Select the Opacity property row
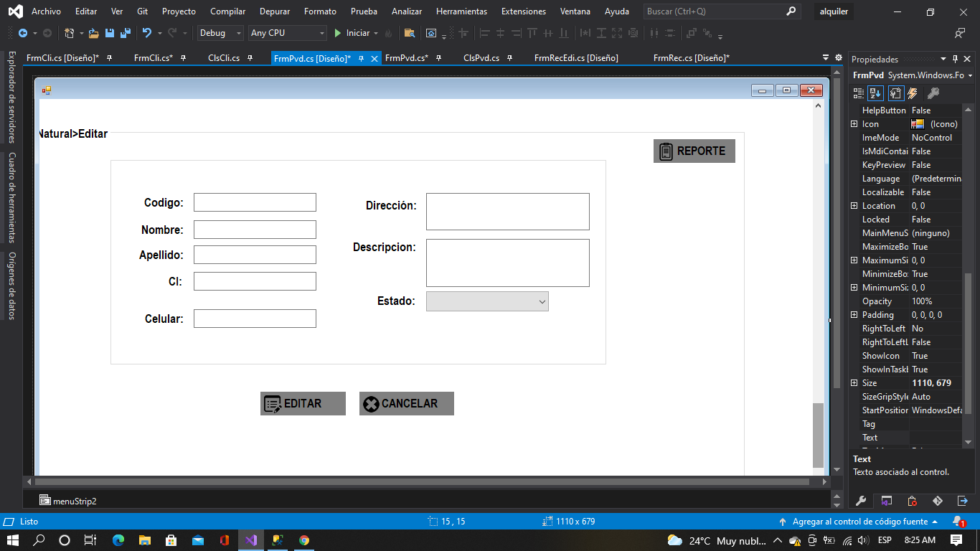Viewport: 980px width, 551px height. (911, 301)
